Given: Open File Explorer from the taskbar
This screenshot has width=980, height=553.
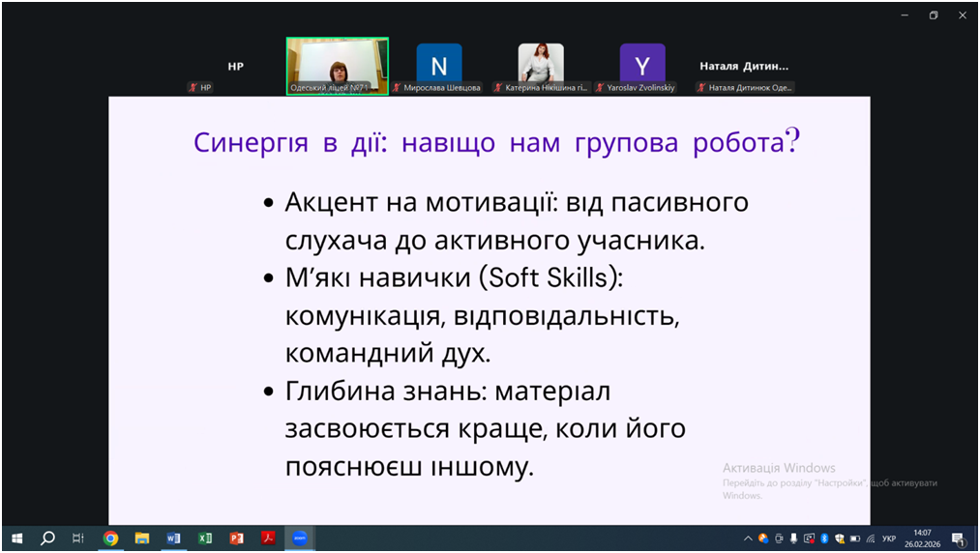Looking at the screenshot, I should 142,538.
